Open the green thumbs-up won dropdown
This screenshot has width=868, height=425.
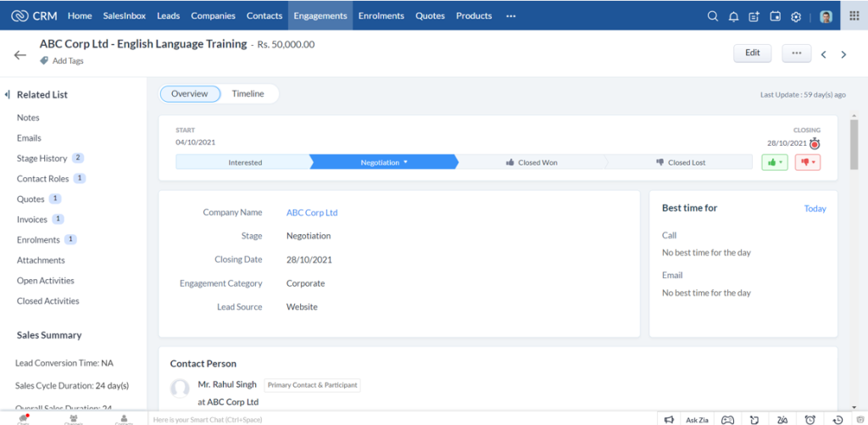click(x=775, y=162)
